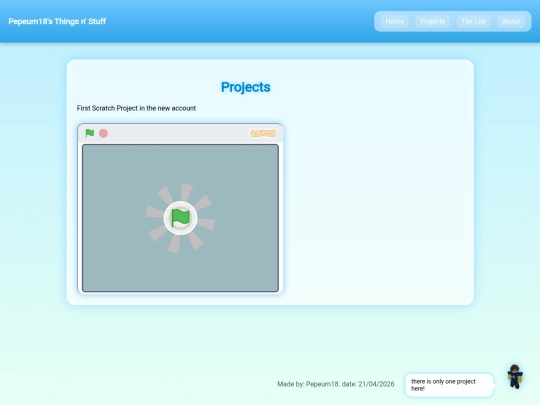Open the Home nav item
Viewport: 540px width, 405px height.
395,21
